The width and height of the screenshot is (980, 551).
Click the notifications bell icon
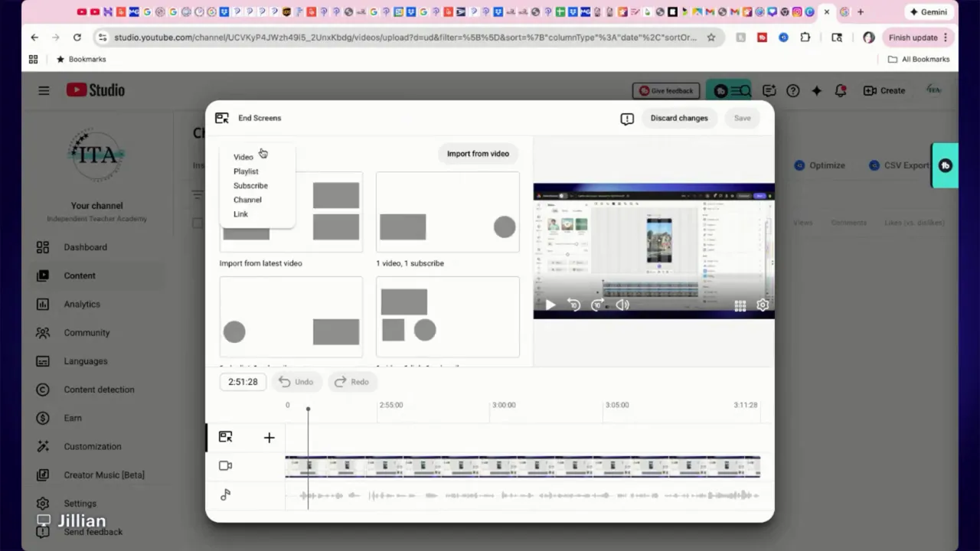[x=840, y=90]
